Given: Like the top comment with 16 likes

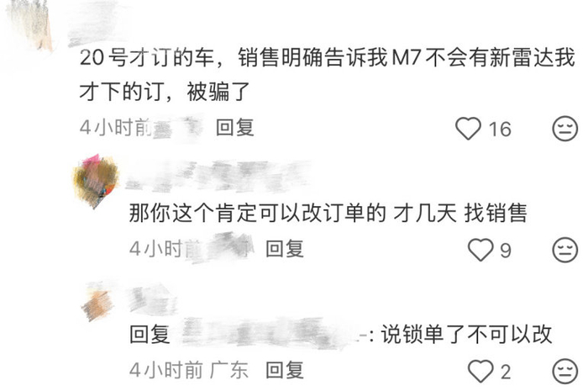Looking at the screenshot, I should point(468,129).
